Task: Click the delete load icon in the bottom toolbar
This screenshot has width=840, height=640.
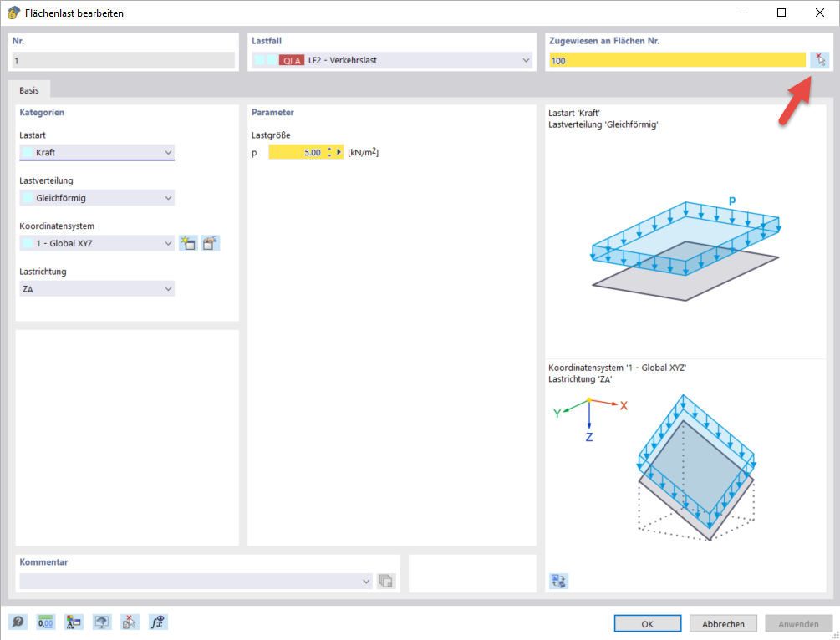Action: [x=130, y=622]
